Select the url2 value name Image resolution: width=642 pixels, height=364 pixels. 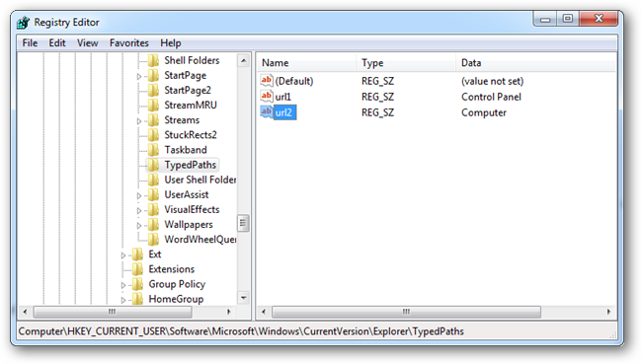click(x=284, y=112)
